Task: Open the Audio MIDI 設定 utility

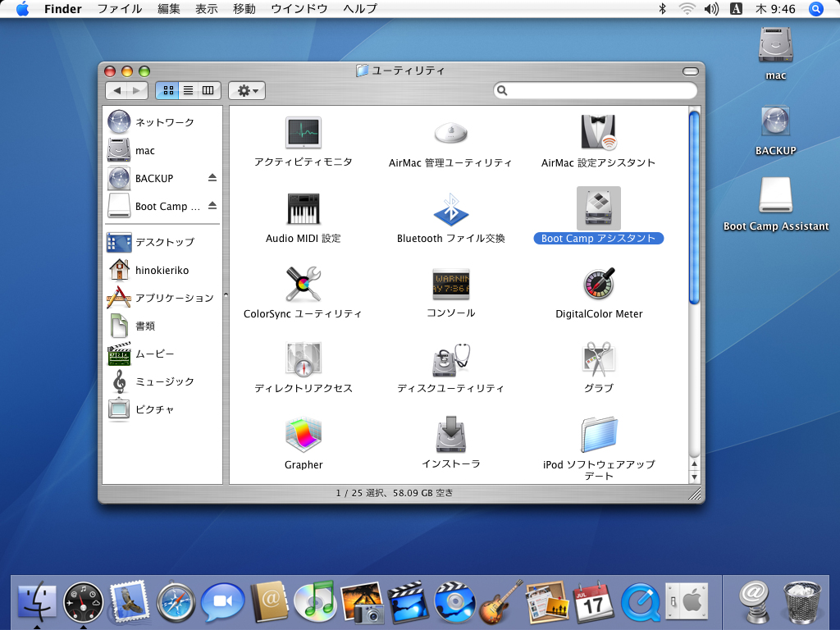Action: pos(303,209)
